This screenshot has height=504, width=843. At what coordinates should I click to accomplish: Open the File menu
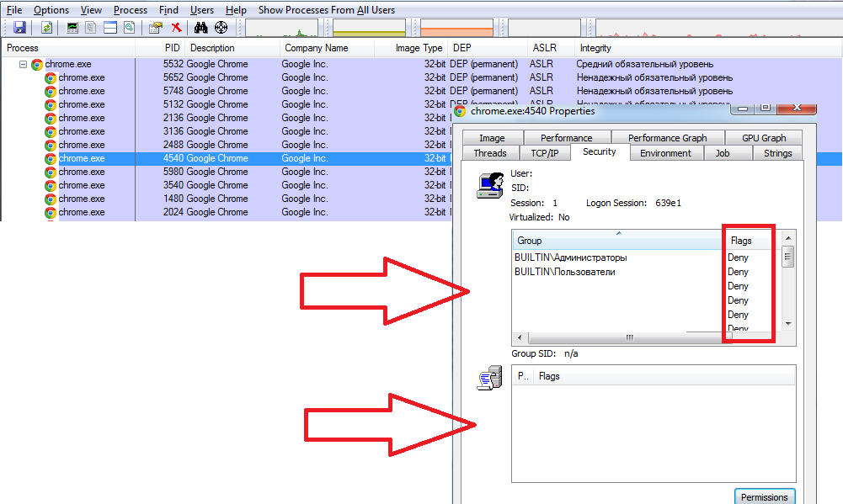tap(14, 9)
